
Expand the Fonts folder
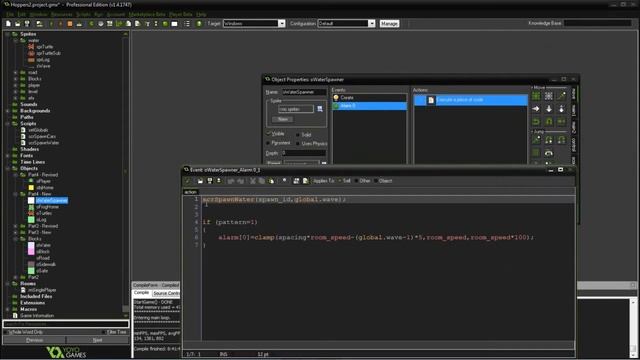7,156
